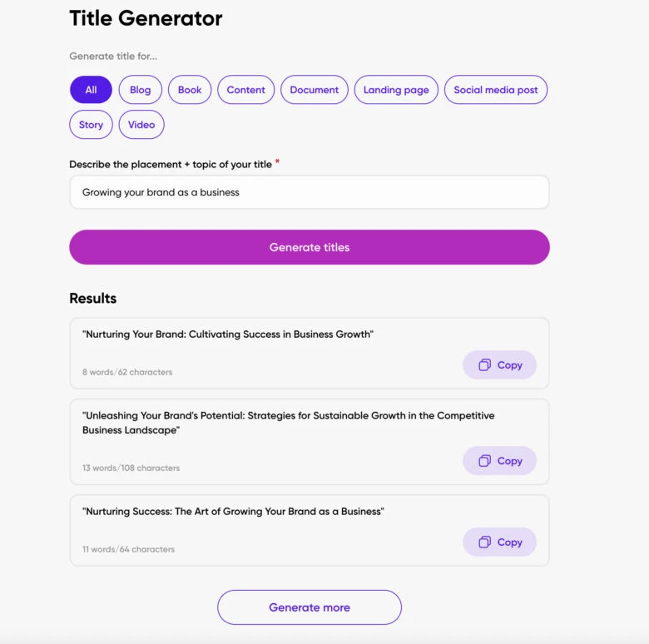Pick the Video category chip
This screenshot has height=644, width=649.
141,125
